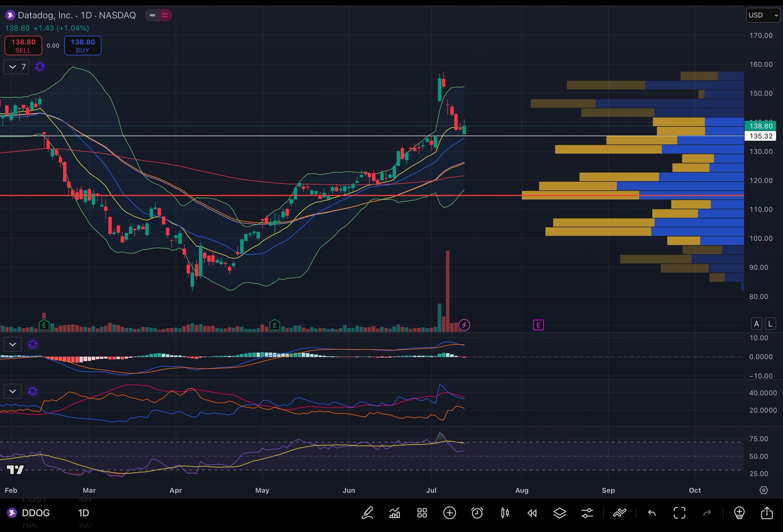
Task: Open chart settings sliders icon
Action: (x=587, y=513)
